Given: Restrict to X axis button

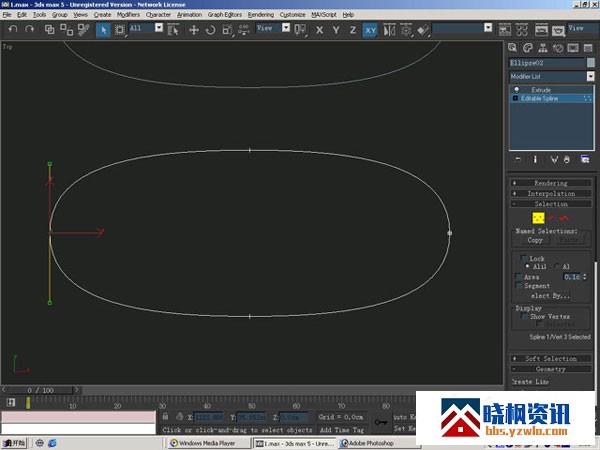Looking at the screenshot, I should [320, 30].
